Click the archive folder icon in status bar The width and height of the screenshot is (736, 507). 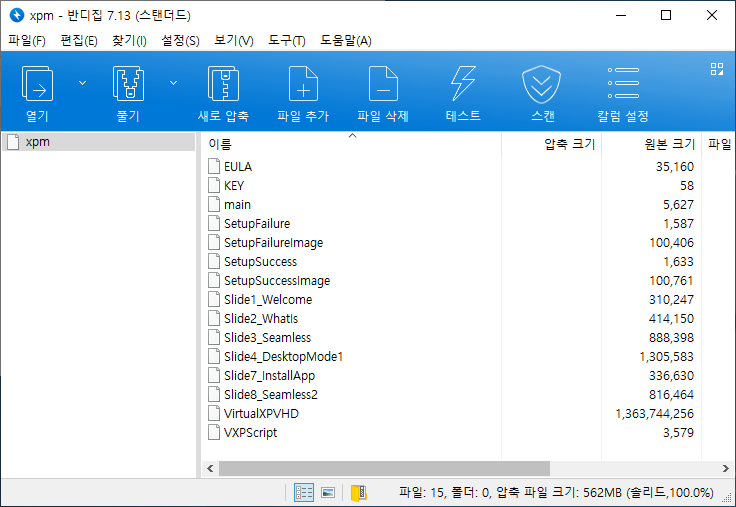359,492
